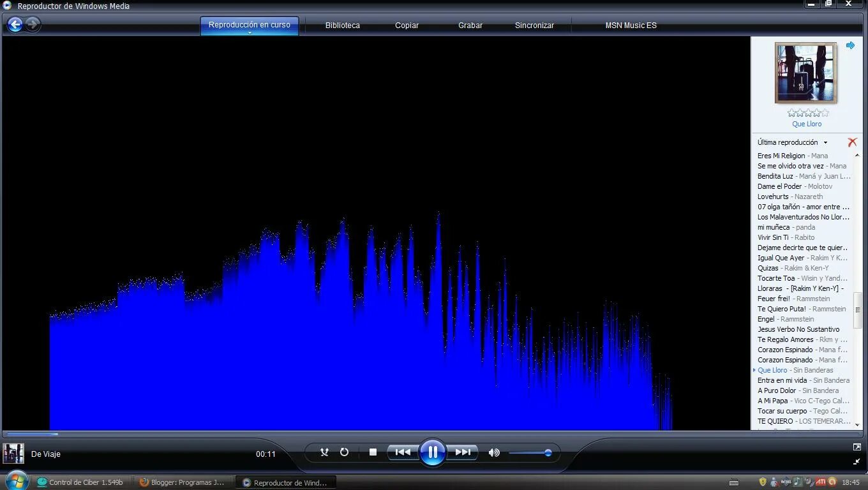This screenshot has height=490, width=868.
Task: Select A Mi Papa by Vico C
Action: [804, 401]
